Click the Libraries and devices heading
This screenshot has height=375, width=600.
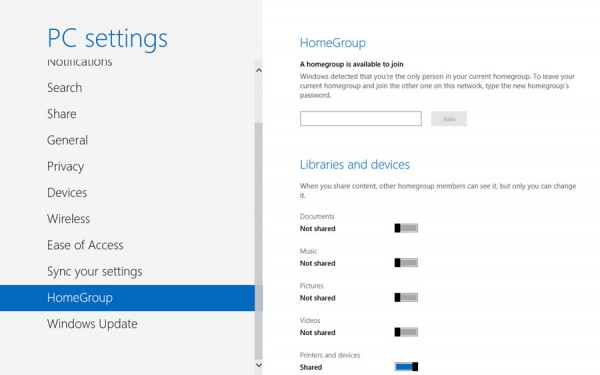[354, 165]
